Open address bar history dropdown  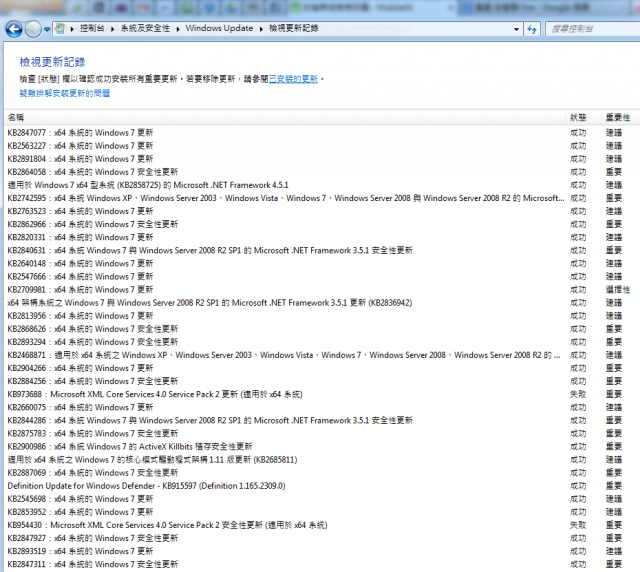point(516,29)
